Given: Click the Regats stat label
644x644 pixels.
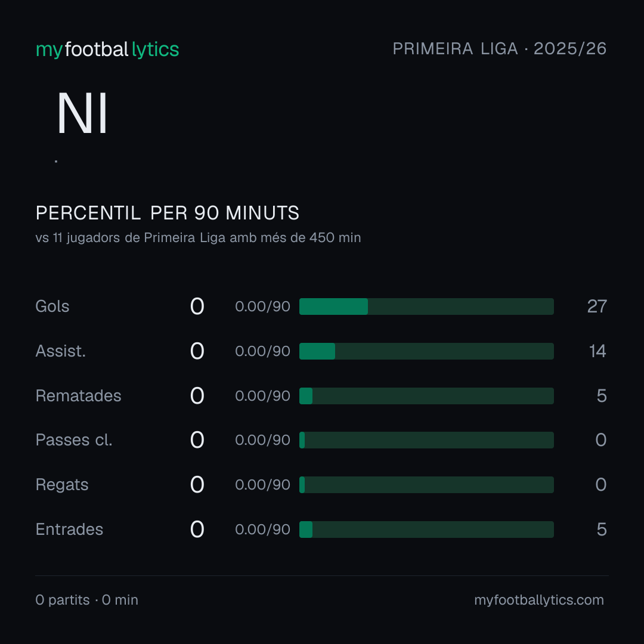Looking at the screenshot, I should [x=62, y=485].
